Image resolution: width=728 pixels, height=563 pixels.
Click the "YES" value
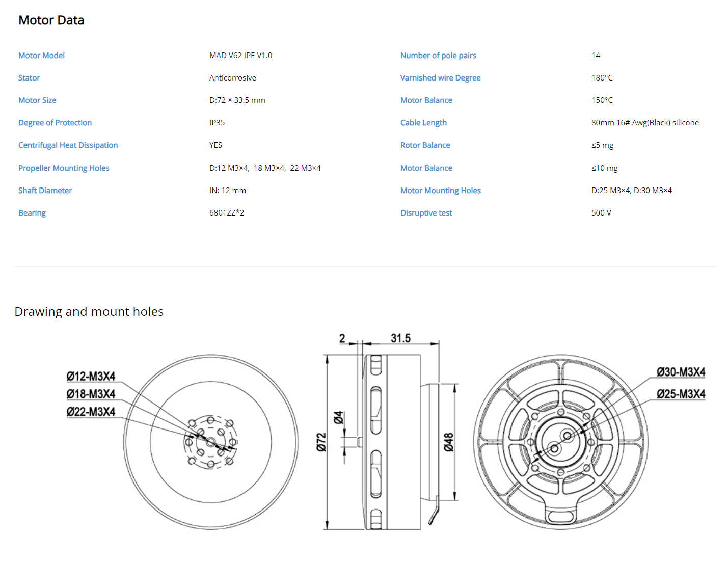tap(215, 145)
